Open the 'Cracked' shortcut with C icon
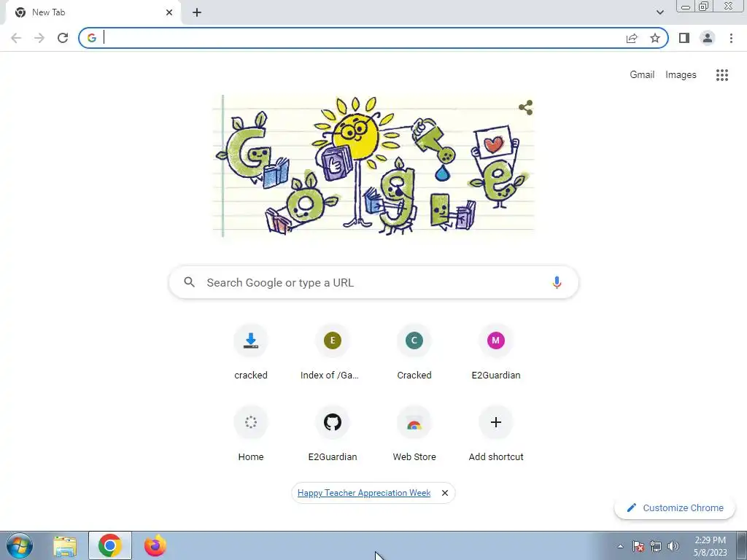Screen dimensions: 747x560 point(414,351)
